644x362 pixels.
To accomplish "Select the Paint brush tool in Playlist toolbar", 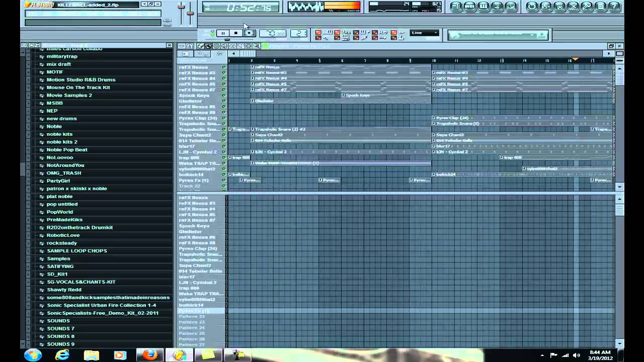I will [x=208, y=46].
